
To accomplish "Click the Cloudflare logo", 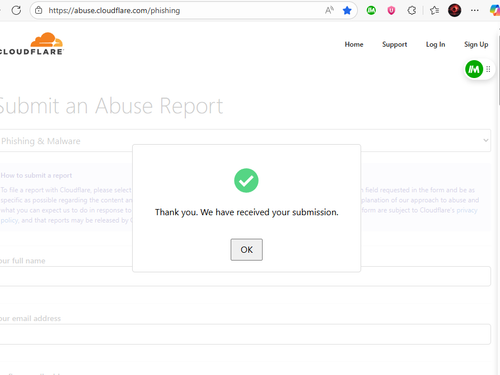I will pyautogui.click(x=32, y=44).
